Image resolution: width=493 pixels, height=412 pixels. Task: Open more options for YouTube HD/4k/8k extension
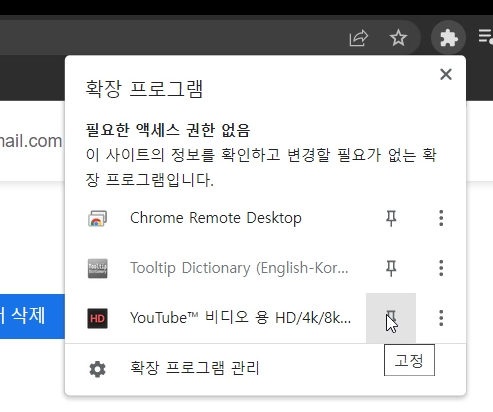[x=441, y=318]
